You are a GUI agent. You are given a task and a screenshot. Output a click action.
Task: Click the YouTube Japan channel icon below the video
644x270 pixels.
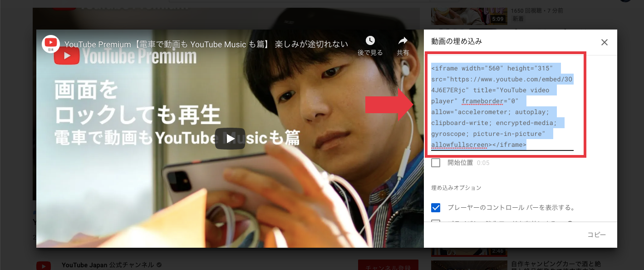tap(44, 265)
